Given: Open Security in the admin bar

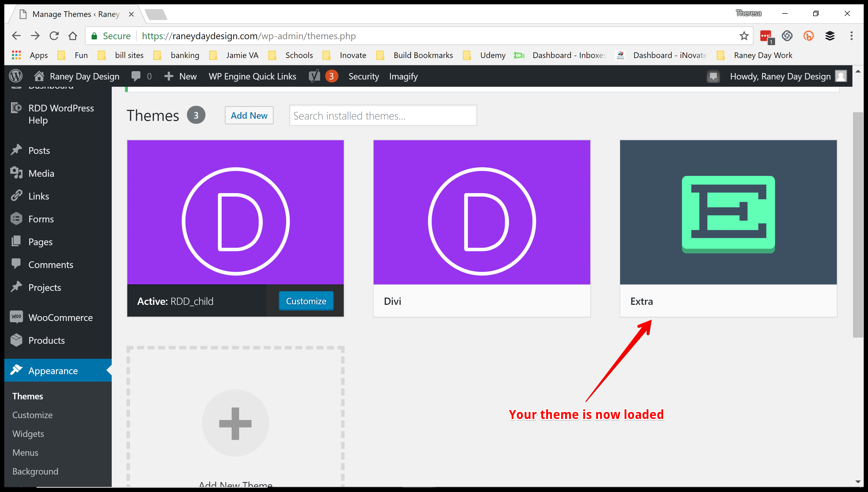Looking at the screenshot, I should click(x=364, y=76).
